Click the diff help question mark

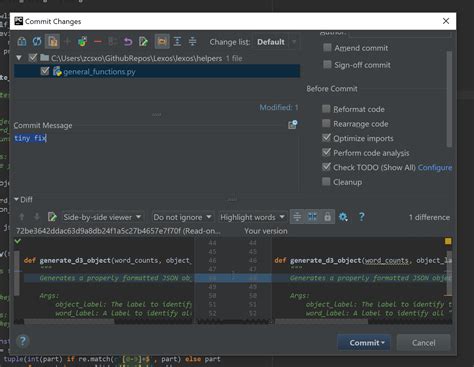362,217
